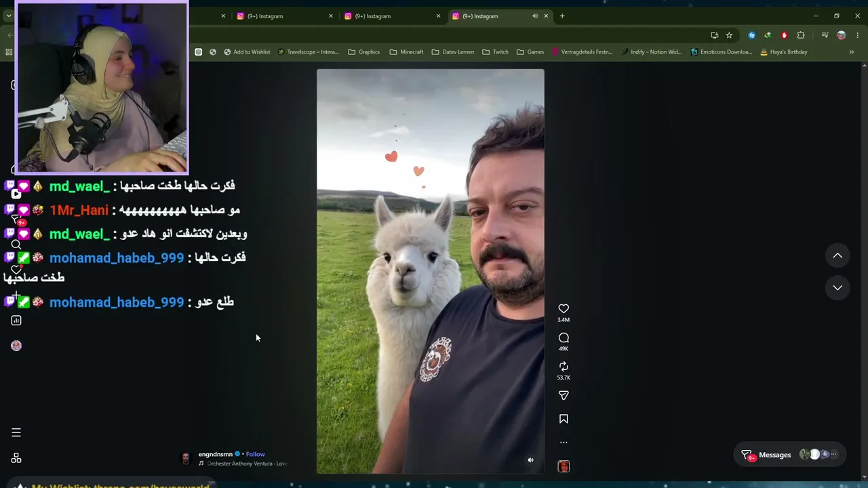Click the alpaca reel video
868x488 pixels.
tap(431, 271)
